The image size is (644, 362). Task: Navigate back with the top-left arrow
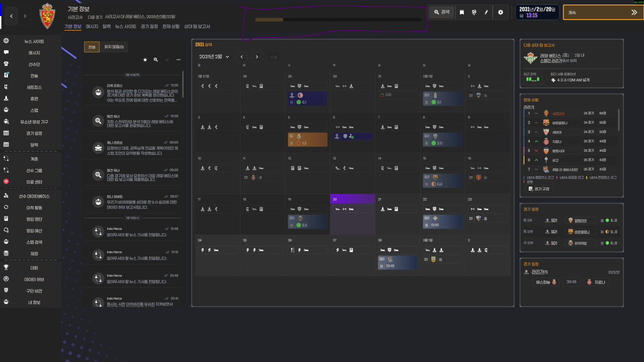pos(12,16)
